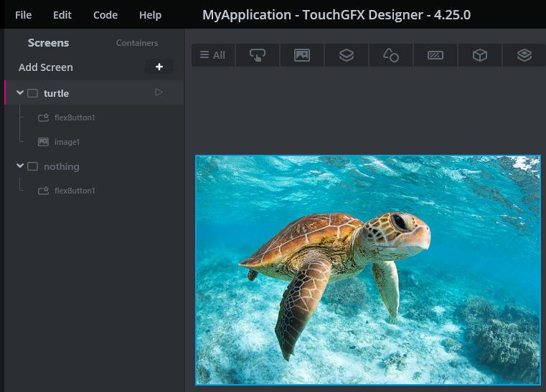Open the Edit menu
Image resolution: width=546 pixels, height=392 pixels.
click(x=62, y=15)
